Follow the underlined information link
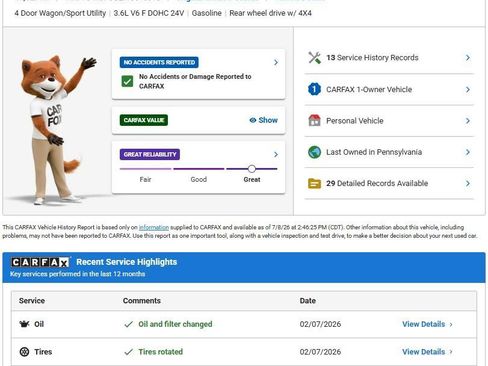This screenshot has height=366, width=488. click(x=154, y=227)
